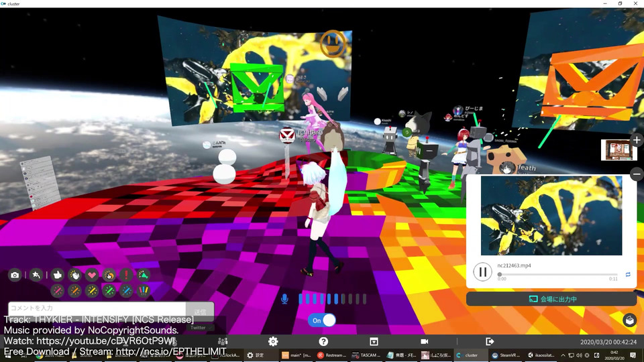
Task: Click the 2020/03/20 00:42:24 timestamp
Action: click(608, 342)
